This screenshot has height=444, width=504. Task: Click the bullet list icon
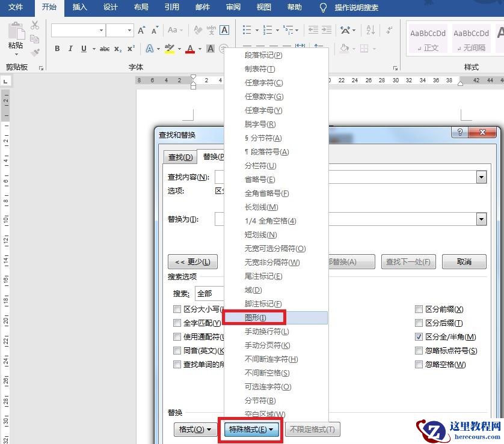pyautogui.click(x=247, y=30)
